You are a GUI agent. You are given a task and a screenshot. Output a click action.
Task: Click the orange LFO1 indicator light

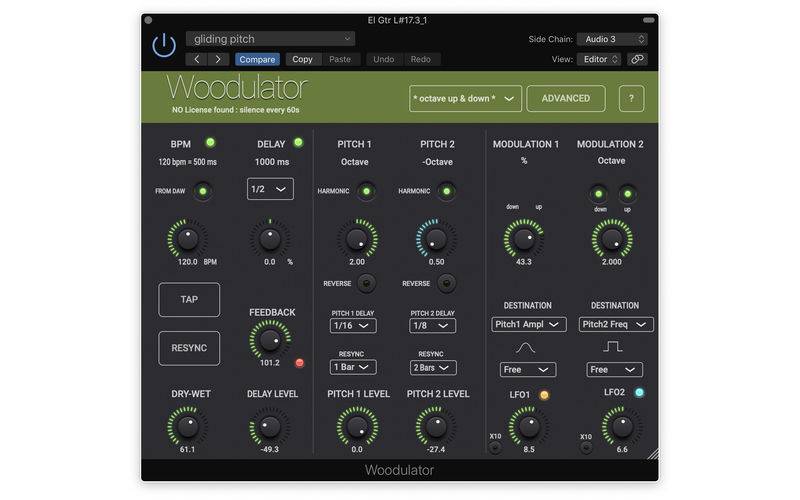pyautogui.click(x=544, y=395)
